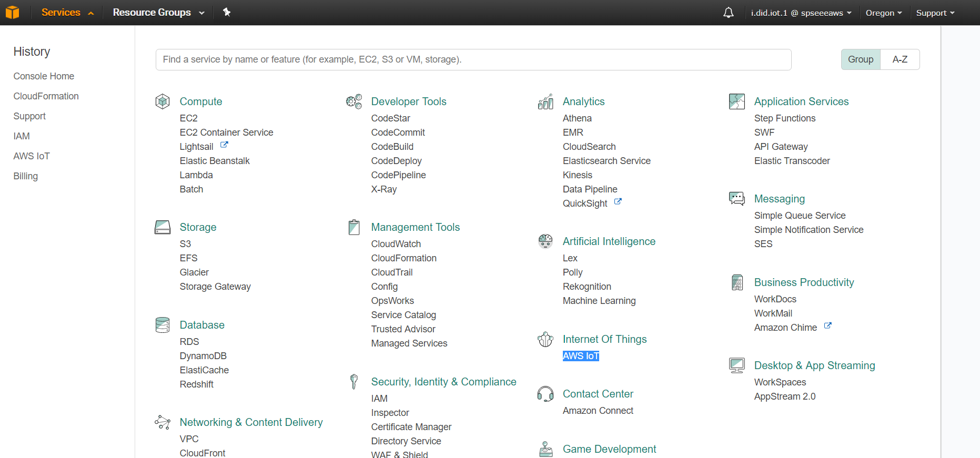Open Certificate Manager
980x458 pixels.
coord(411,427)
